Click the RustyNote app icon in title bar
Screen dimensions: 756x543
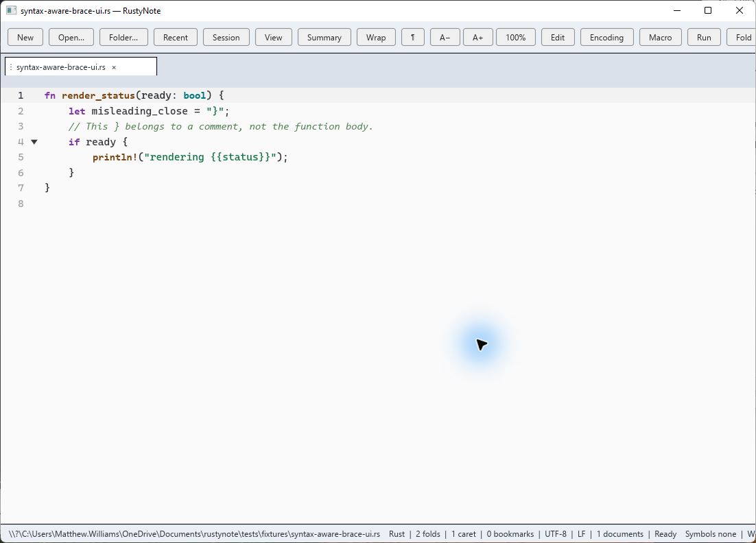tap(11, 10)
